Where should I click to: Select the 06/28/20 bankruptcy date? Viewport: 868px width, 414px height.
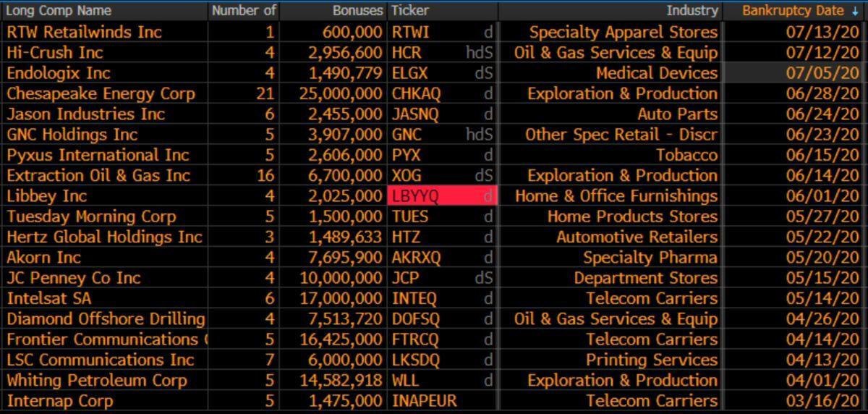pyautogui.click(x=823, y=93)
